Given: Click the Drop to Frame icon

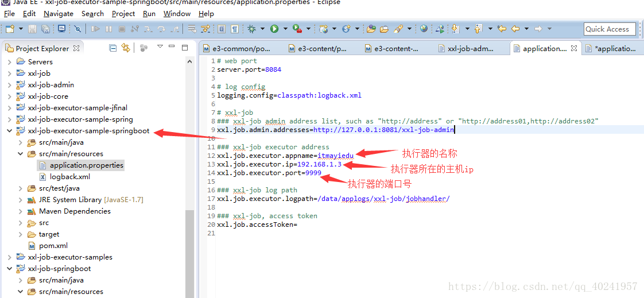Looking at the screenshot, I should pos(191,29).
